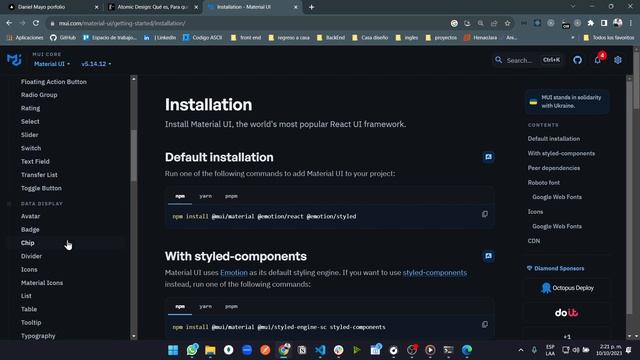Viewport: 640px width, 360px height.
Task: Copy the styled-engine-sc install command
Action: click(x=485, y=324)
